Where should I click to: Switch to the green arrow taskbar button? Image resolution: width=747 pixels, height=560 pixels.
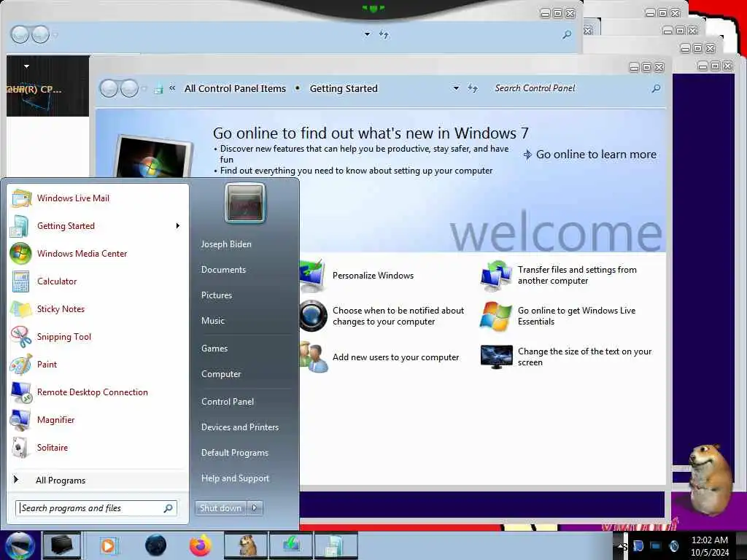[x=291, y=545]
